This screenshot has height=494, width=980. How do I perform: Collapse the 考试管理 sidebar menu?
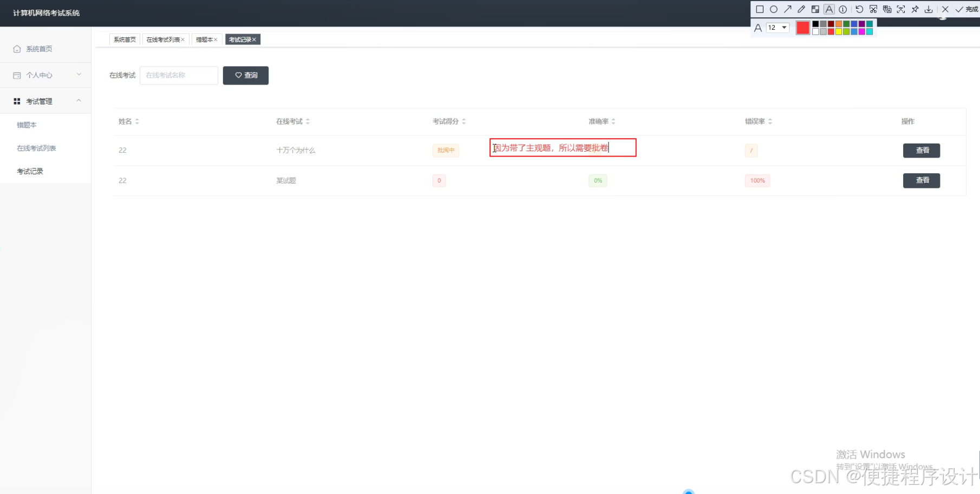(x=45, y=101)
